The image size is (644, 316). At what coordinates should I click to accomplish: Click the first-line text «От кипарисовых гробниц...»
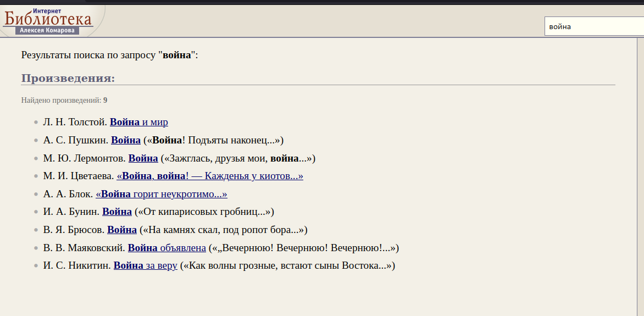pyautogui.click(x=204, y=212)
